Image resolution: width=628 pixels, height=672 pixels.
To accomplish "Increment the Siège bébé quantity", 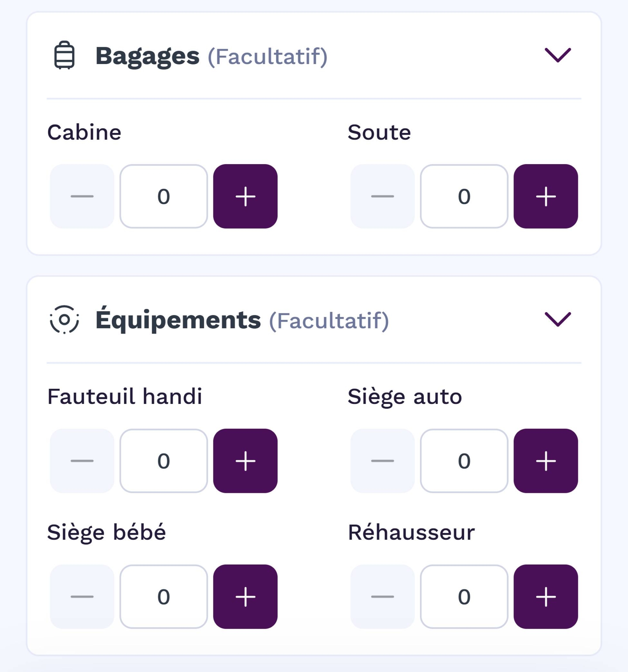I will [x=245, y=597].
